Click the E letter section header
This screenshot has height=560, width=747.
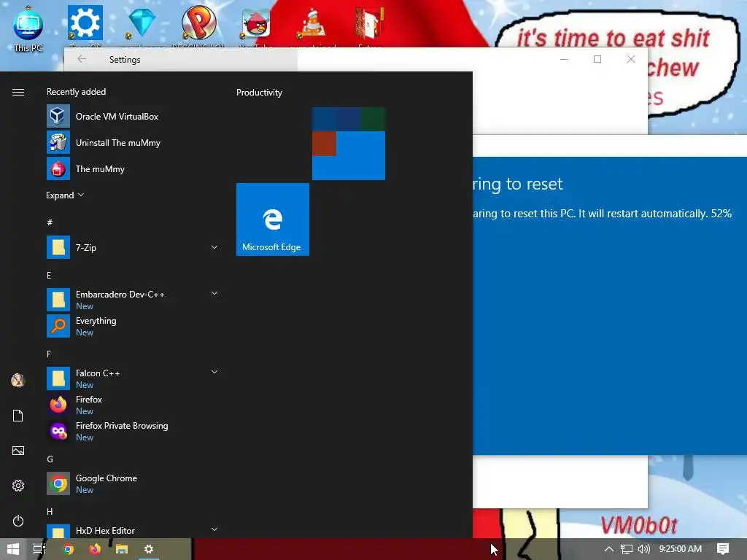(x=49, y=275)
